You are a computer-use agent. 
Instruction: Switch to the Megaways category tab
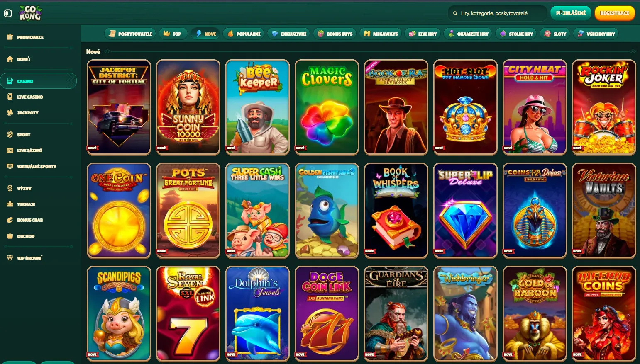tap(381, 34)
